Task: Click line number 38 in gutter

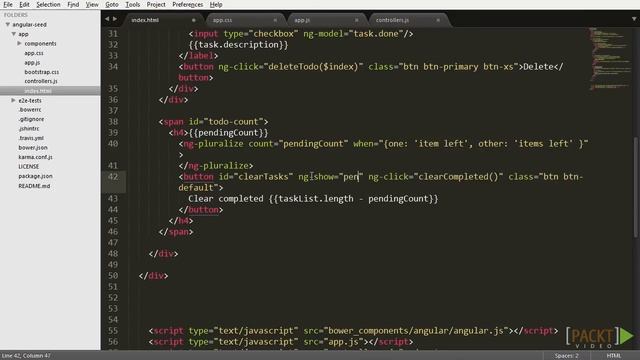Action: click(113, 122)
